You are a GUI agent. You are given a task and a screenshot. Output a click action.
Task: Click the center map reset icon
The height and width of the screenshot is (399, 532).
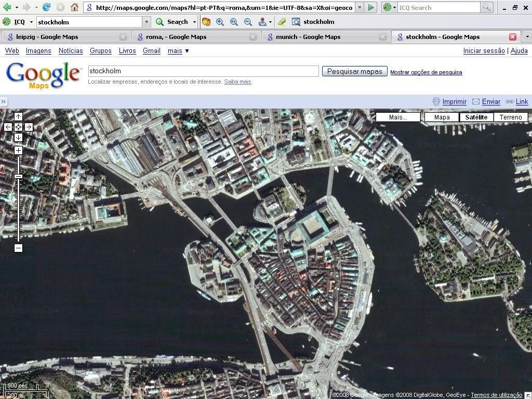click(18, 127)
